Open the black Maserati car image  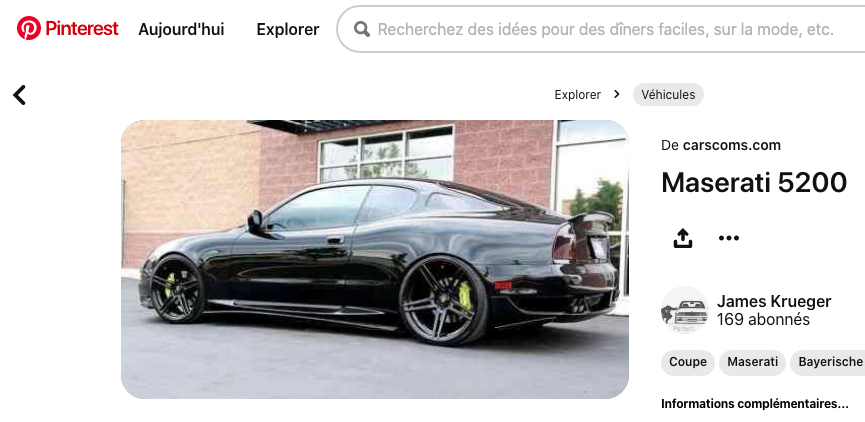(x=375, y=259)
